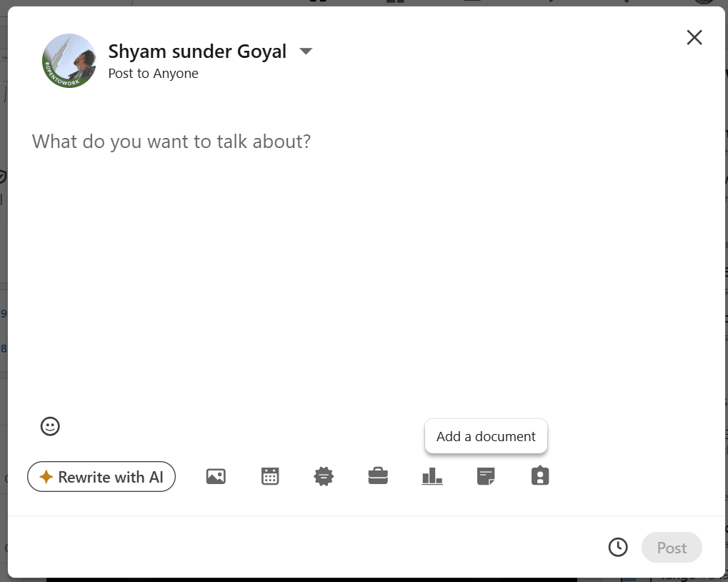The image size is (728, 582).
Task: Select the Share a job briefcase icon
Action: (x=378, y=475)
